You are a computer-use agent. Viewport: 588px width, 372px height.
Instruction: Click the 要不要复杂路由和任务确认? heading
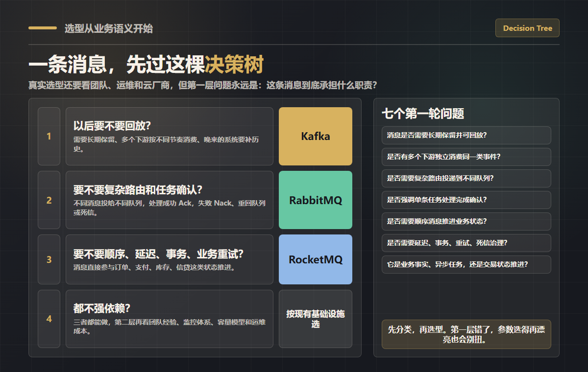[138, 189]
